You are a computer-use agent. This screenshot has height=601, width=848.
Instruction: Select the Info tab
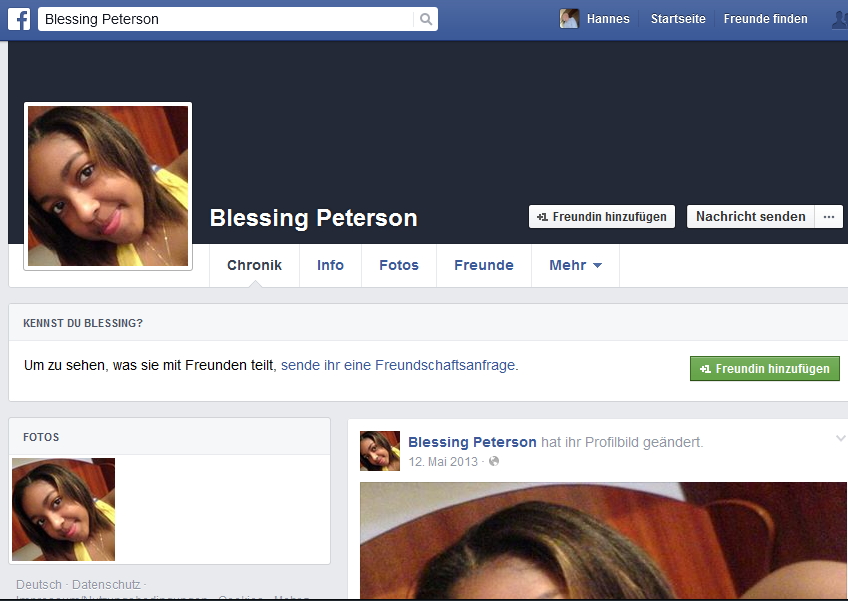click(330, 265)
